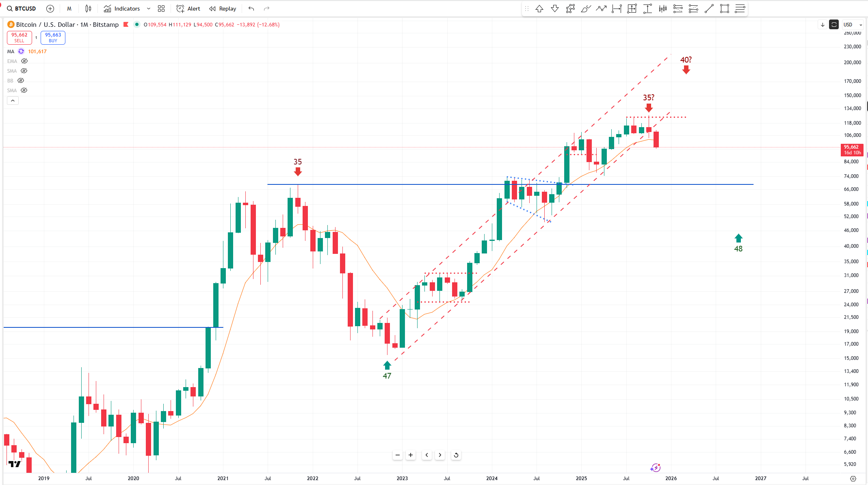Select the arrow up marker drawing tool
Image resolution: width=868 pixels, height=485 pixels.
pyautogui.click(x=539, y=9)
